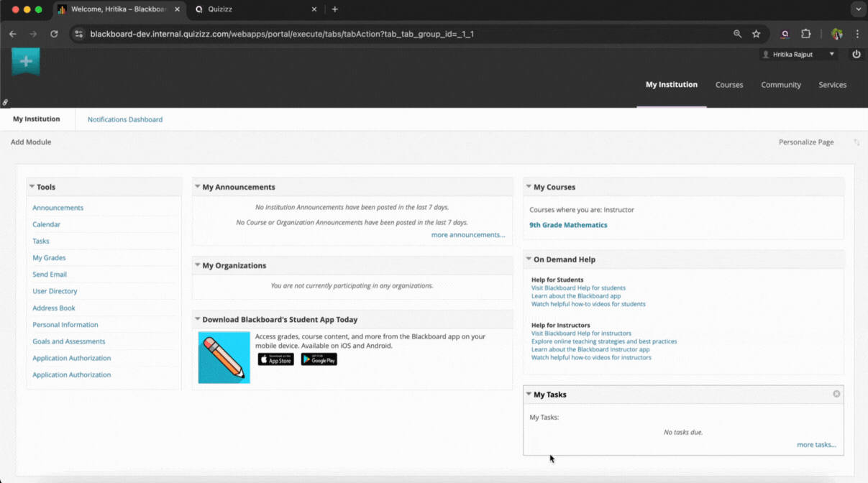Open the Tasks tool link
The height and width of the screenshot is (483, 868).
[x=41, y=241]
